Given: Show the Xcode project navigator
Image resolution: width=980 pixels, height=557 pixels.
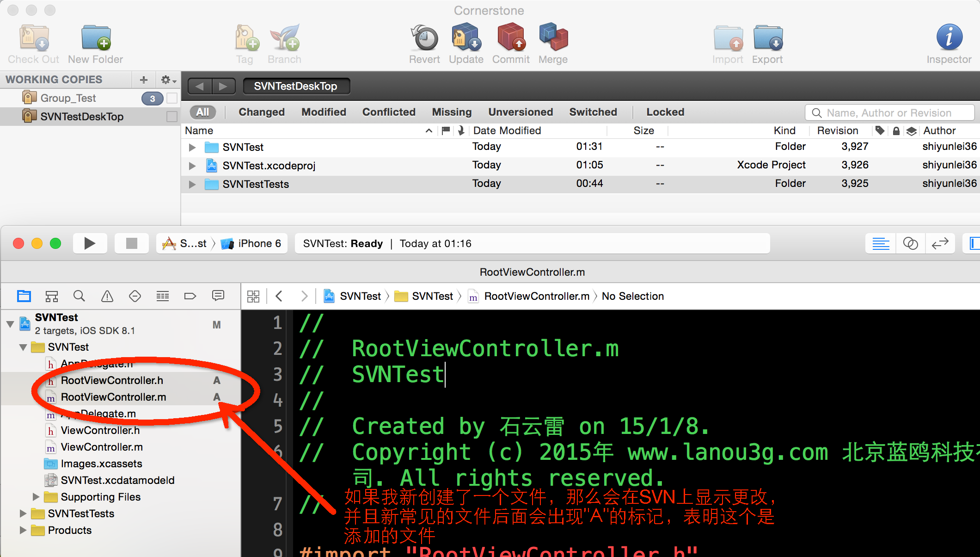Looking at the screenshot, I should (24, 296).
